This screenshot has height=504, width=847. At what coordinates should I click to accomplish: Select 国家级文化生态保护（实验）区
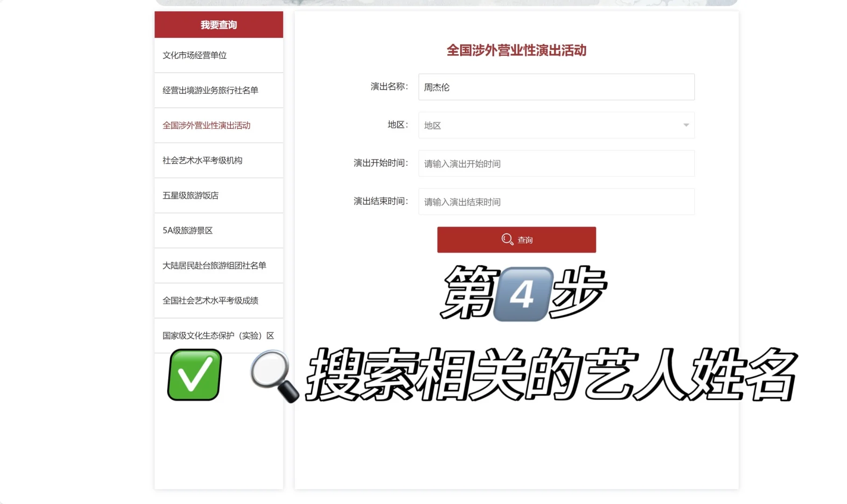[x=218, y=335]
